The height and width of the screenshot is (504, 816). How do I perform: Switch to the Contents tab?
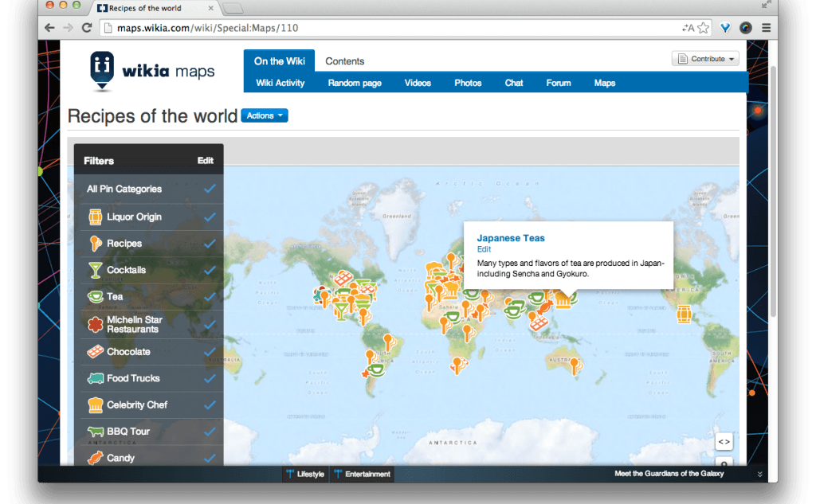point(344,61)
